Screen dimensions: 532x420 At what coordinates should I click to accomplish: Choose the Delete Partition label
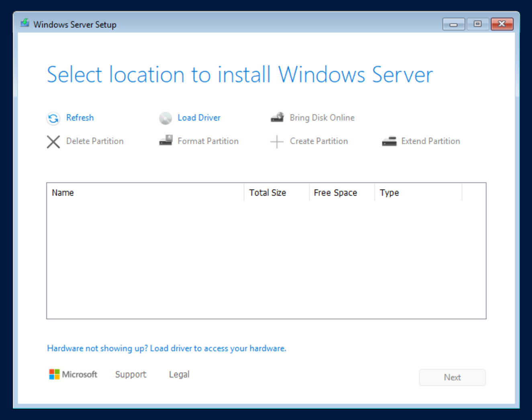[x=95, y=141]
